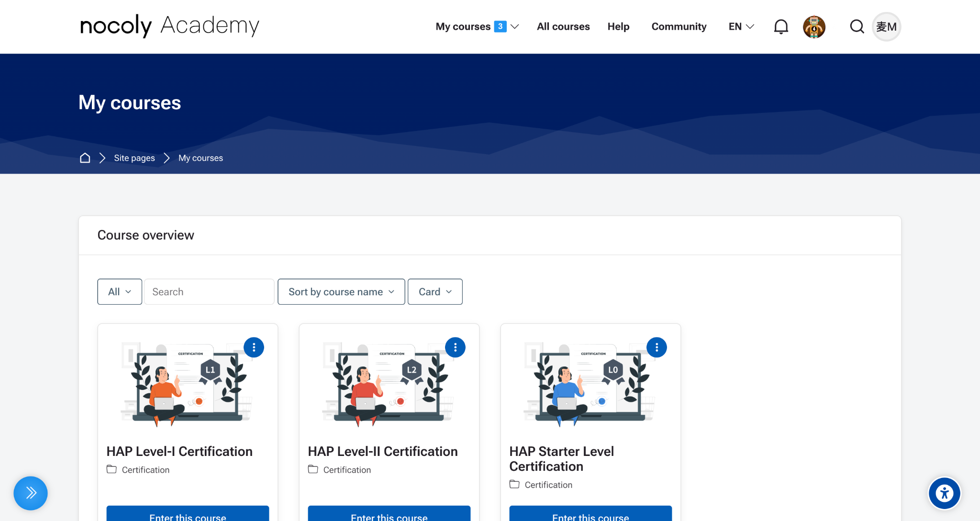The image size is (980, 521).
Task: Click the Certification category under HAP Starter Level
Action: 548,485
